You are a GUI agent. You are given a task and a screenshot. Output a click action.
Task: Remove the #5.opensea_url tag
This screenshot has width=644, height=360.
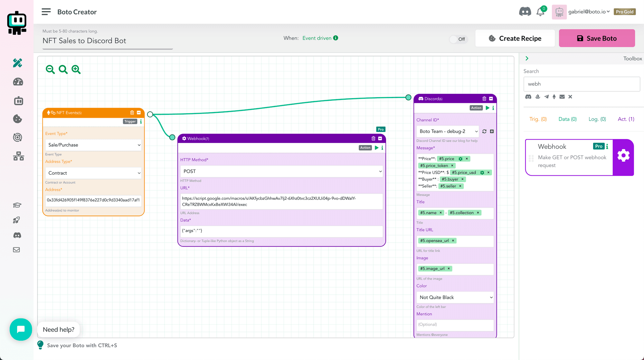pos(453,241)
